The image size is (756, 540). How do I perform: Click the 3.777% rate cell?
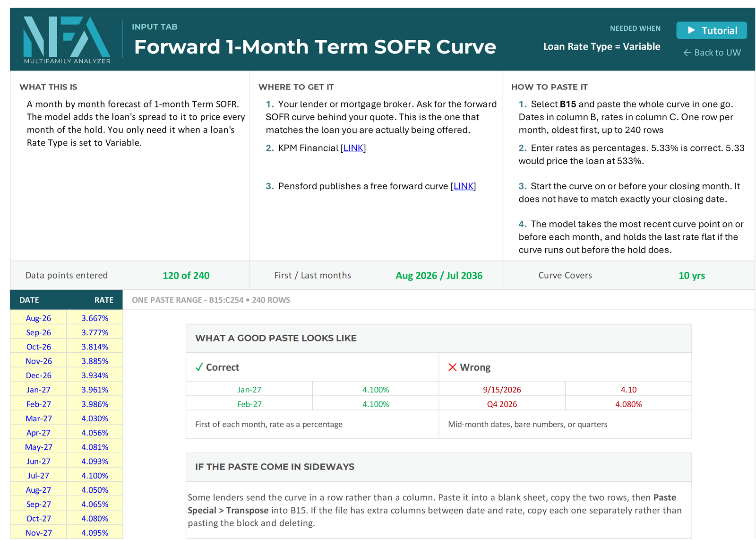95,332
